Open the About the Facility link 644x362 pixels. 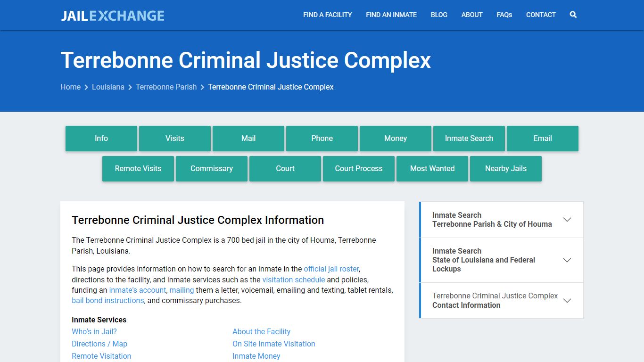point(262,331)
